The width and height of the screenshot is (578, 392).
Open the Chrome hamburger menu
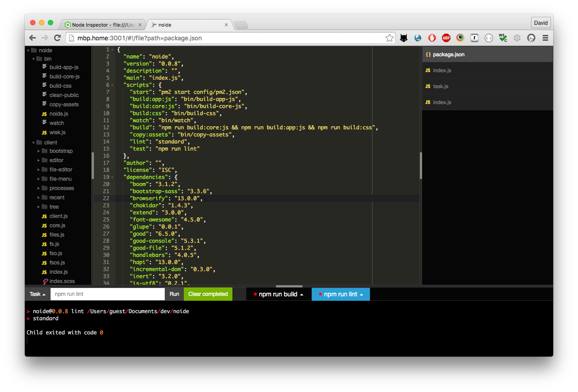coord(545,38)
